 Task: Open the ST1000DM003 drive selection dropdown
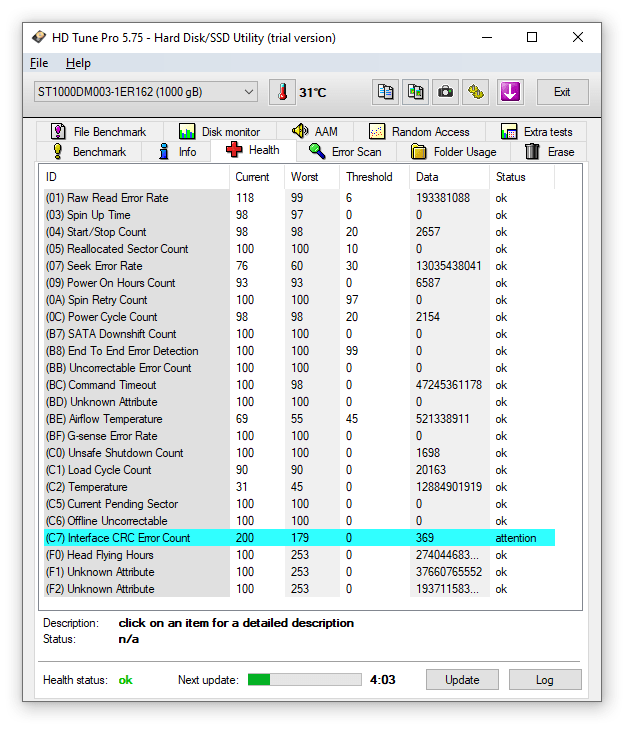click(146, 92)
